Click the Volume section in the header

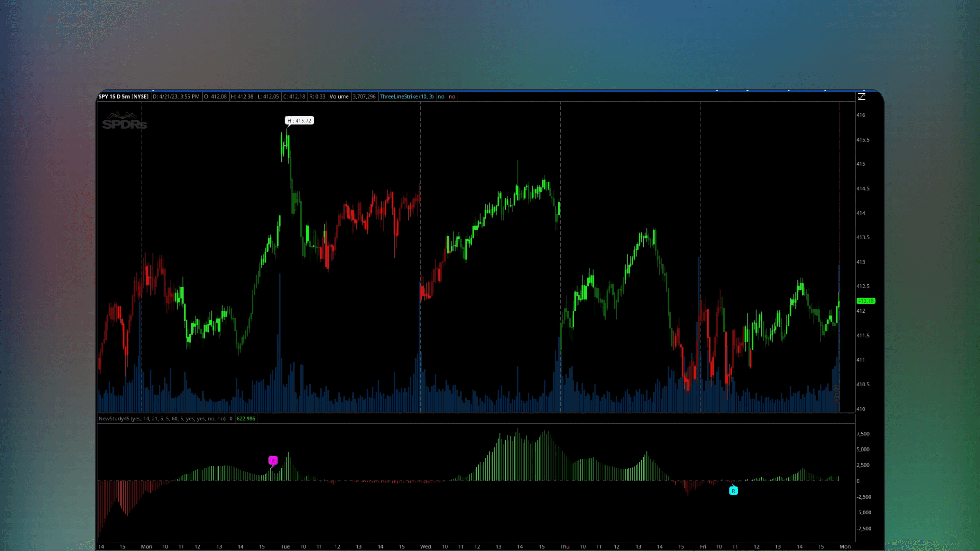pos(339,97)
